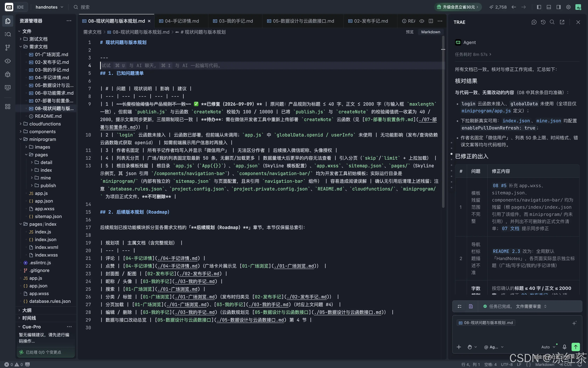Open the extensions grid icon in activity bar
This screenshot has height=368, width=588.
coord(8,107)
